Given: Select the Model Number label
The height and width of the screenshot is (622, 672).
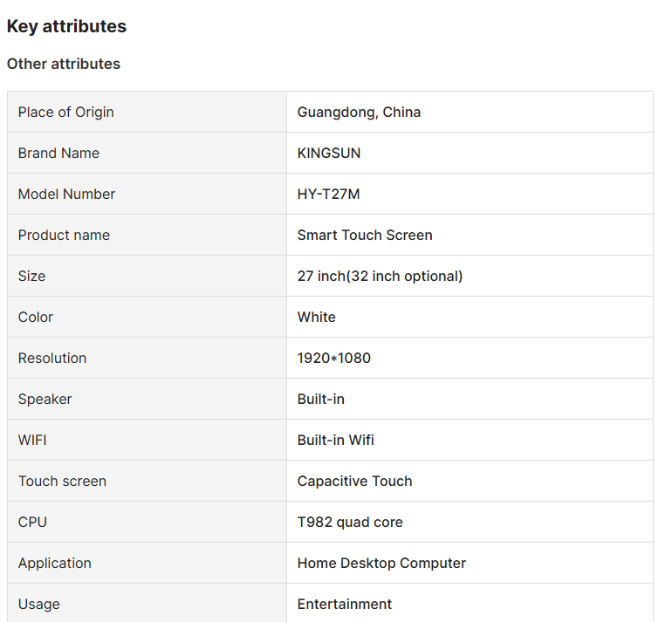Looking at the screenshot, I should [x=66, y=194].
